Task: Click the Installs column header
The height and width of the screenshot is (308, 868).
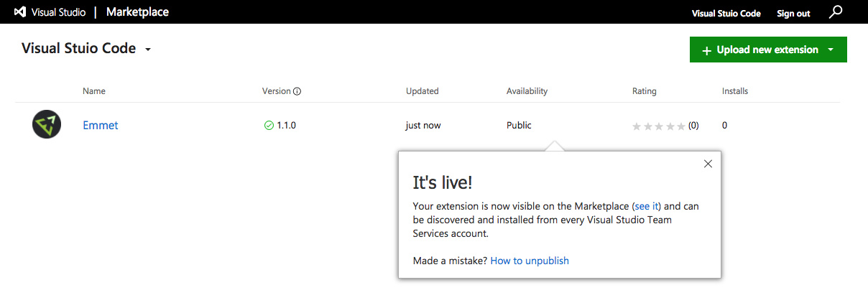Action: [x=735, y=91]
